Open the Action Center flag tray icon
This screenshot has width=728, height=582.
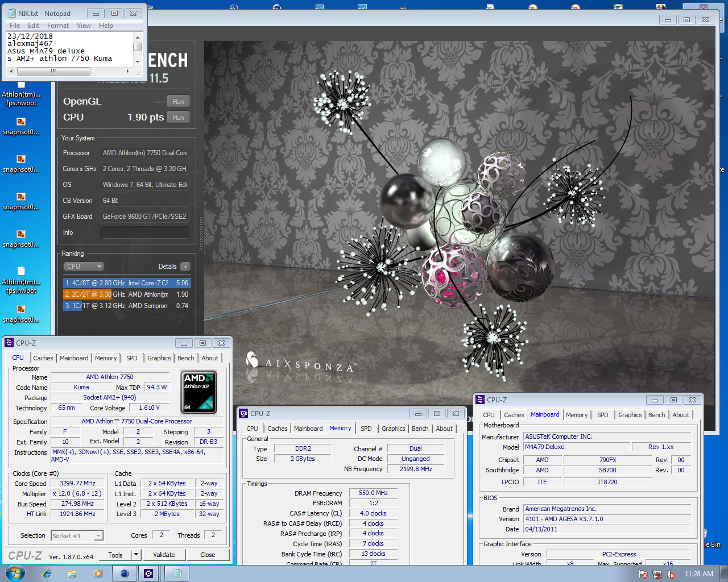643,574
